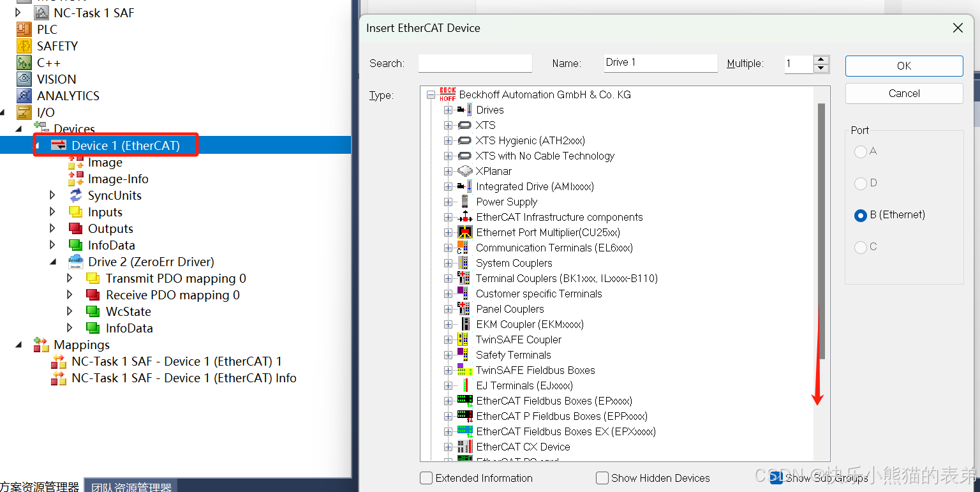The height and width of the screenshot is (492, 980).
Task: Select EJ Terminals (EJxxxx) entry
Action: 524,385
